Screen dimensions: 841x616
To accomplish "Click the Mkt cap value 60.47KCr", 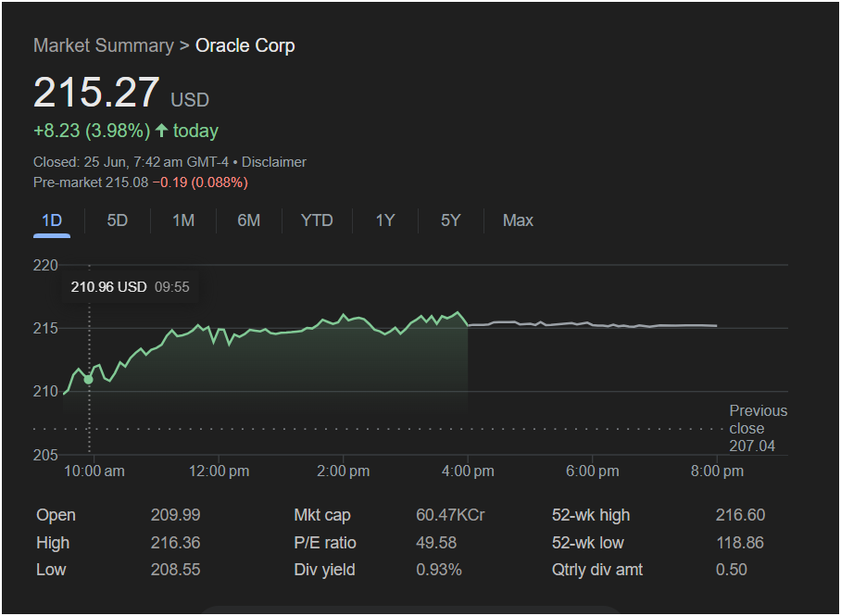I will point(450,515).
